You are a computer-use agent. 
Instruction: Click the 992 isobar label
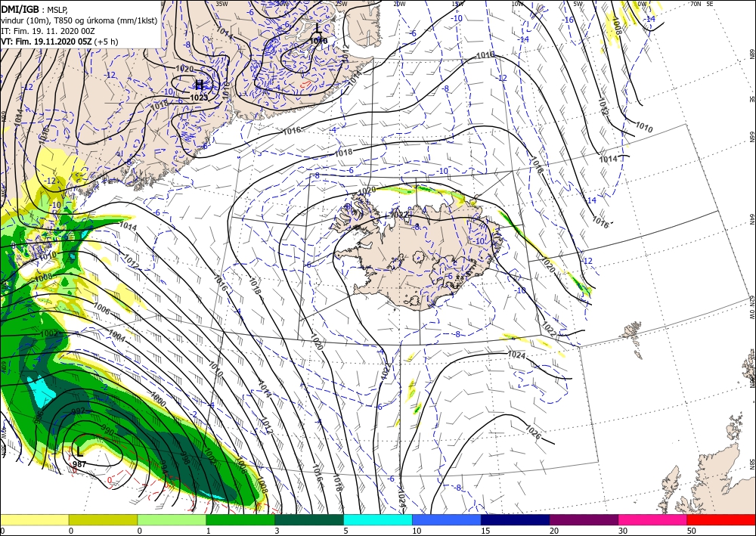click(78, 411)
